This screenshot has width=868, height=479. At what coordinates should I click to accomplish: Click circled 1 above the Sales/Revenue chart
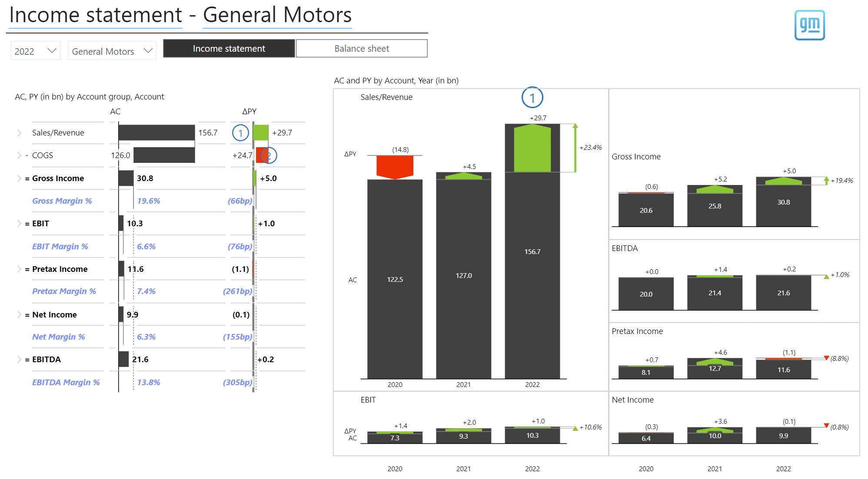532,98
